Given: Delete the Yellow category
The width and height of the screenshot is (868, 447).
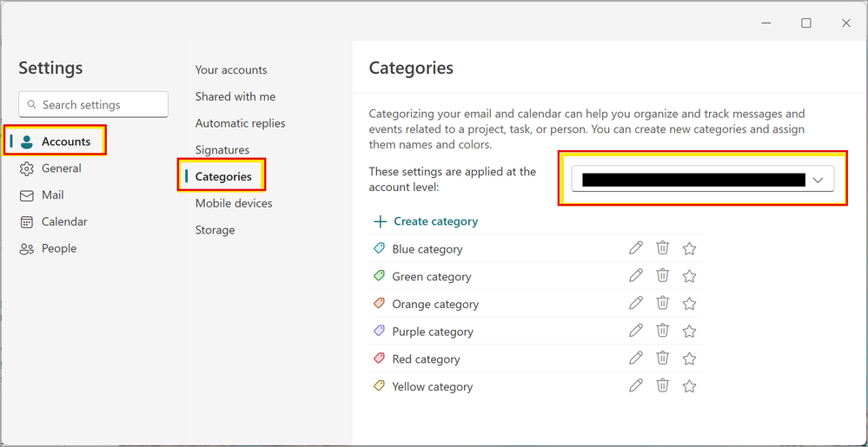Looking at the screenshot, I should [662, 386].
